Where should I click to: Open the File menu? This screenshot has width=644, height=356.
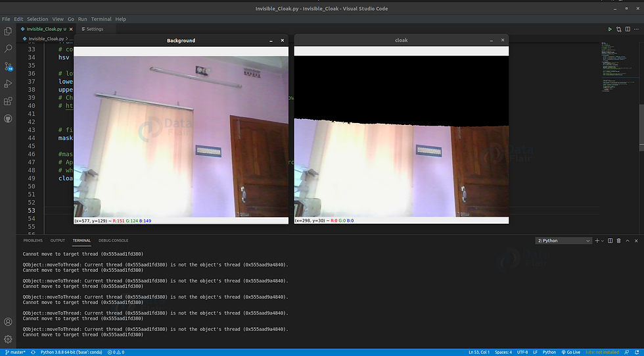(6, 19)
